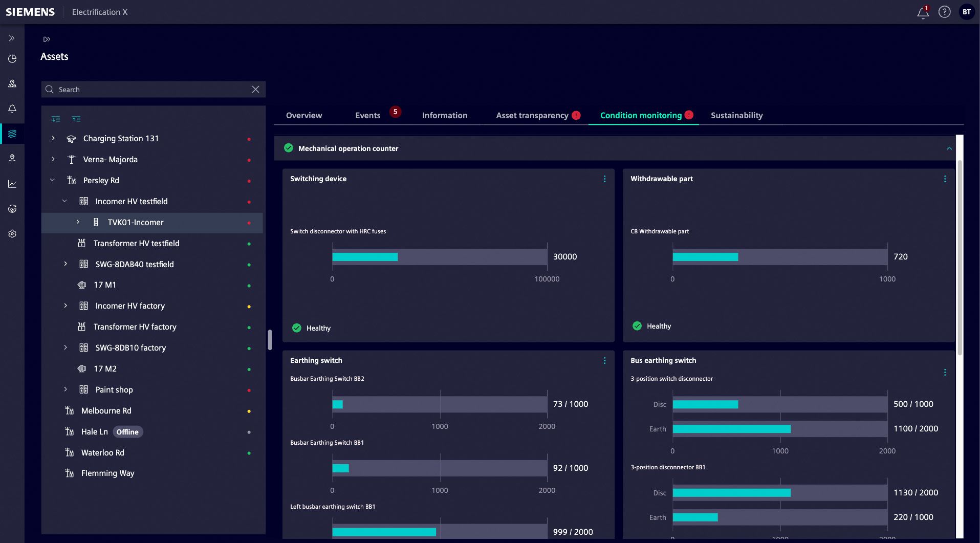Open the map location nav icon
Viewport: 980px width, 543px height.
tap(12, 83)
